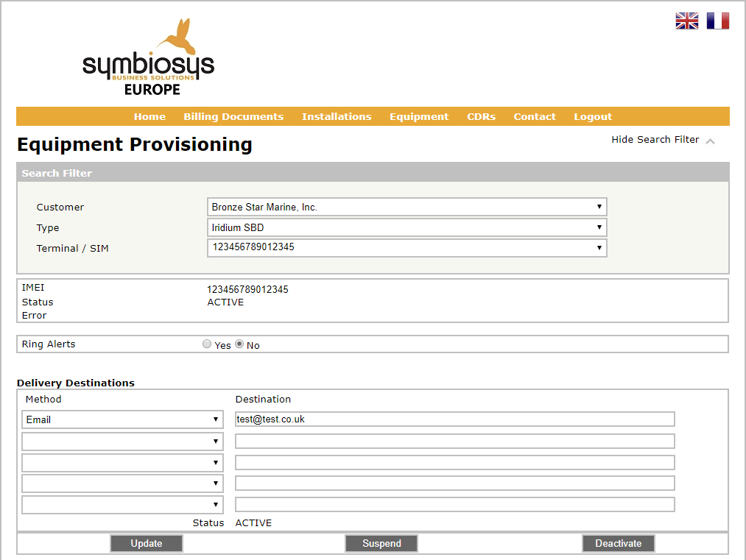The image size is (746, 560).
Task: Click Hide Search Filter link
Action: pyautogui.click(x=655, y=140)
